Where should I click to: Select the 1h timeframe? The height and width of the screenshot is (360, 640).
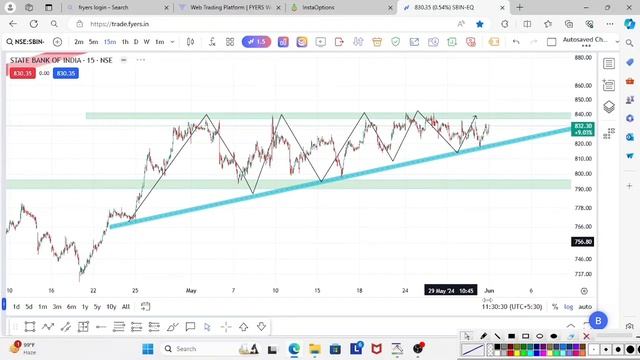[x=125, y=42]
